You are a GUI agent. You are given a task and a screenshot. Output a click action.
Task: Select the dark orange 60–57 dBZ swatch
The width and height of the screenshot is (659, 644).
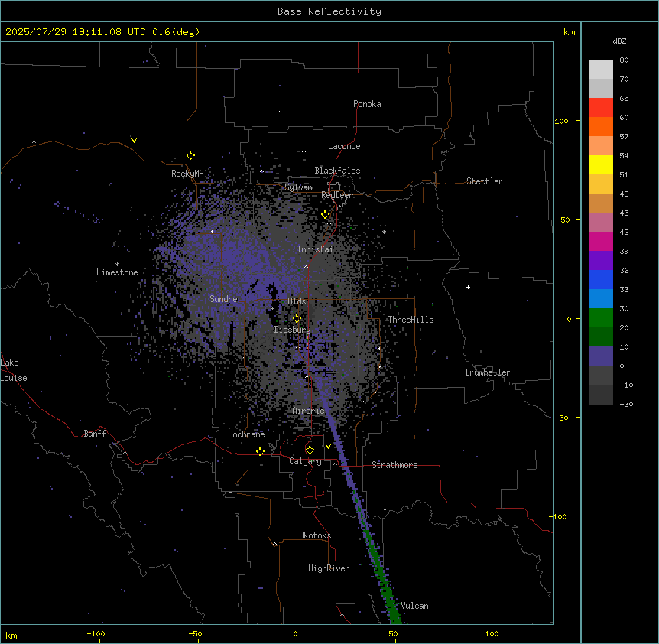(601, 126)
